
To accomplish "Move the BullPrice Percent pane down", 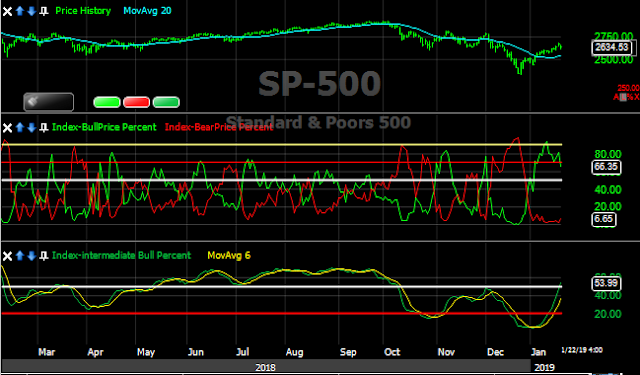I will point(31,128).
